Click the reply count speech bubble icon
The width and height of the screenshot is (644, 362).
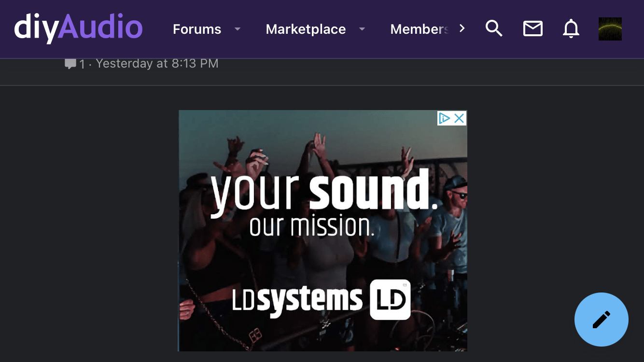[70, 64]
